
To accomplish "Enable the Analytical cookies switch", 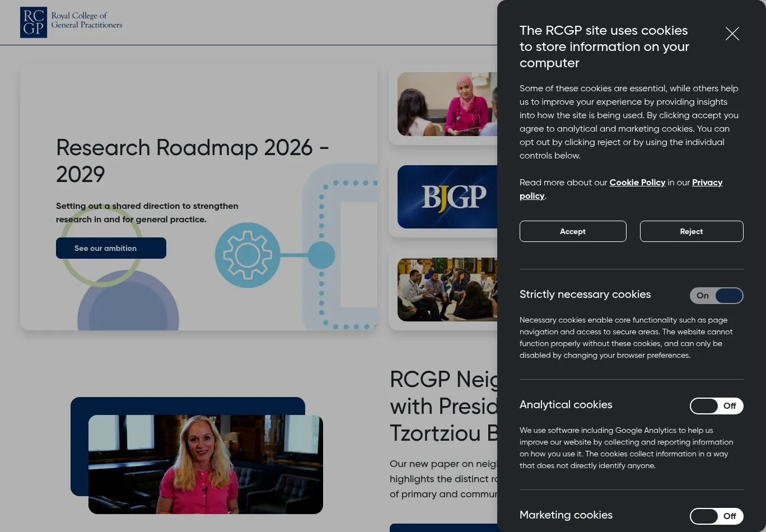I will [716, 406].
